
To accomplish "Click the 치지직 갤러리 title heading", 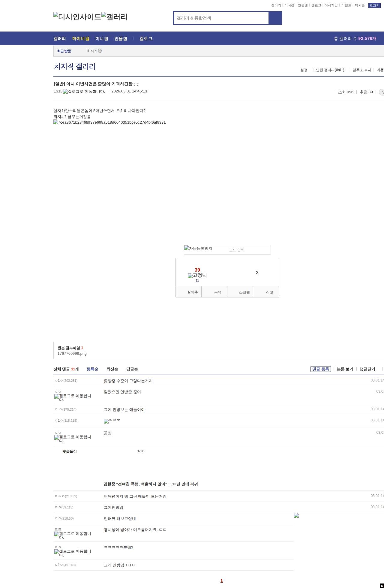I will point(75,66).
